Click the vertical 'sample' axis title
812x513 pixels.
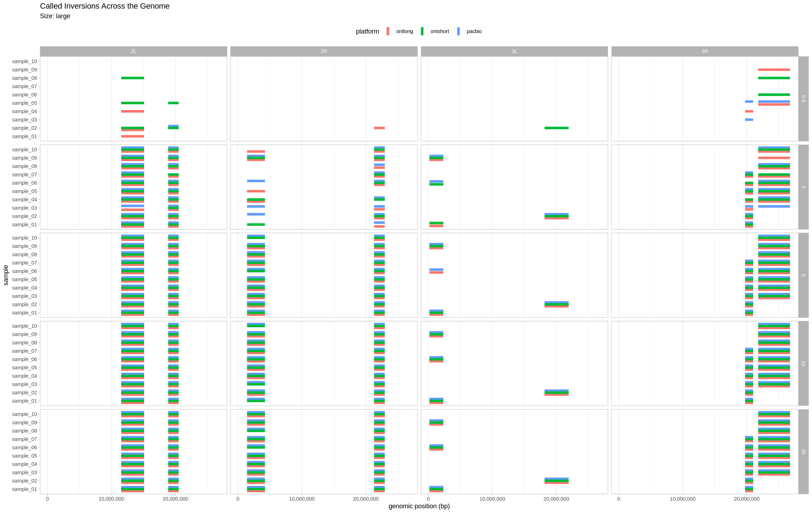6,275
